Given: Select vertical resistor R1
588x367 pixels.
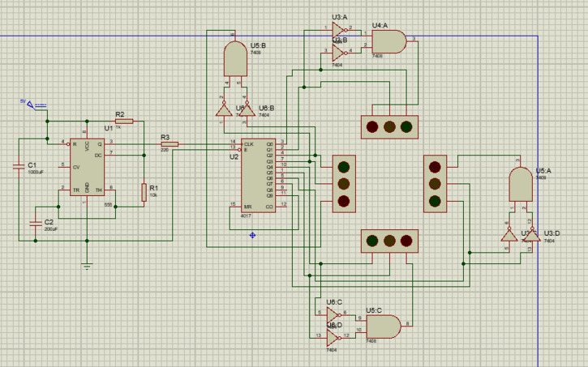Looking at the screenshot, I should pos(144,193).
